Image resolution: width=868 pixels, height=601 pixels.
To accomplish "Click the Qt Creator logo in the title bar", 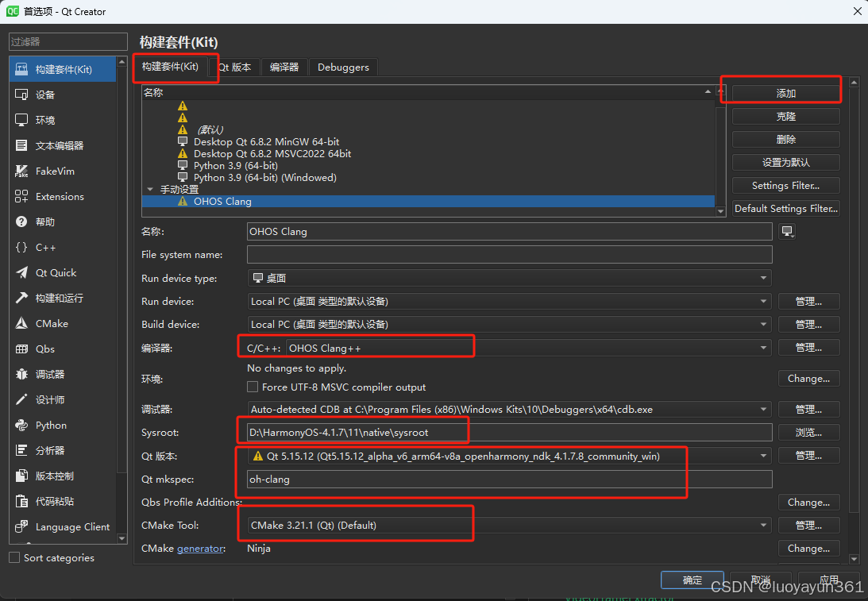I will pyautogui.click(x=12, y=11).
